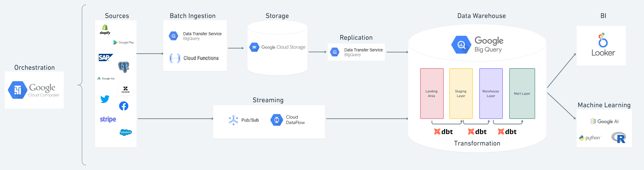Click the Google Cloud Composer hexagon icon

pyautogui.click(x=17, y=90)
